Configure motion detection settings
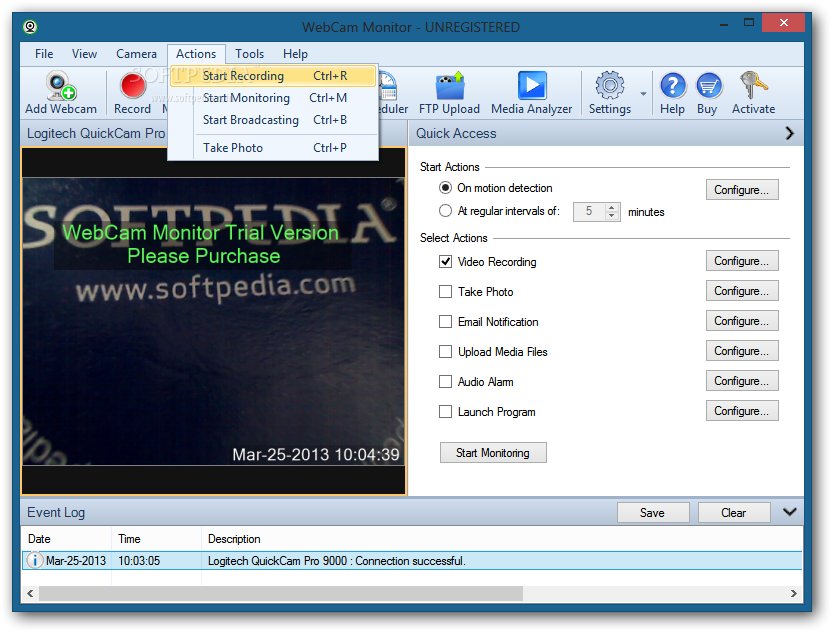The height and width of the screenshot is (632, 832). pyautogui.click(x=742, y=189)
